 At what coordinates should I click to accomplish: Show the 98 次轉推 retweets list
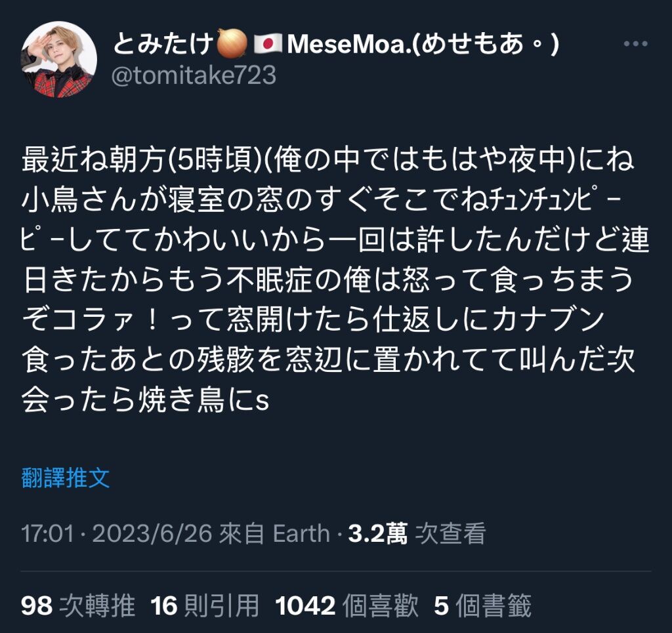(78, 605)
